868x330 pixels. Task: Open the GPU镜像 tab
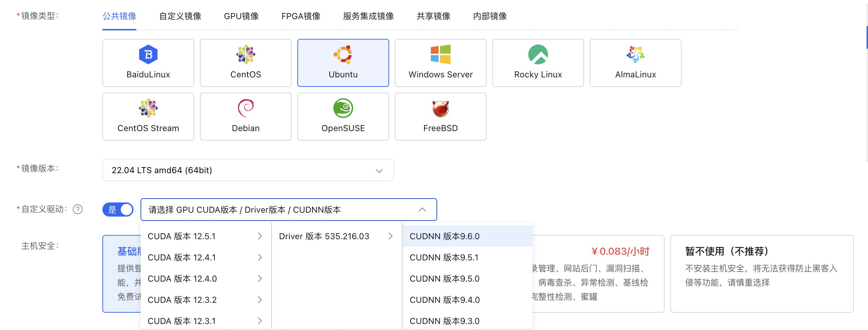pos(241,16)
